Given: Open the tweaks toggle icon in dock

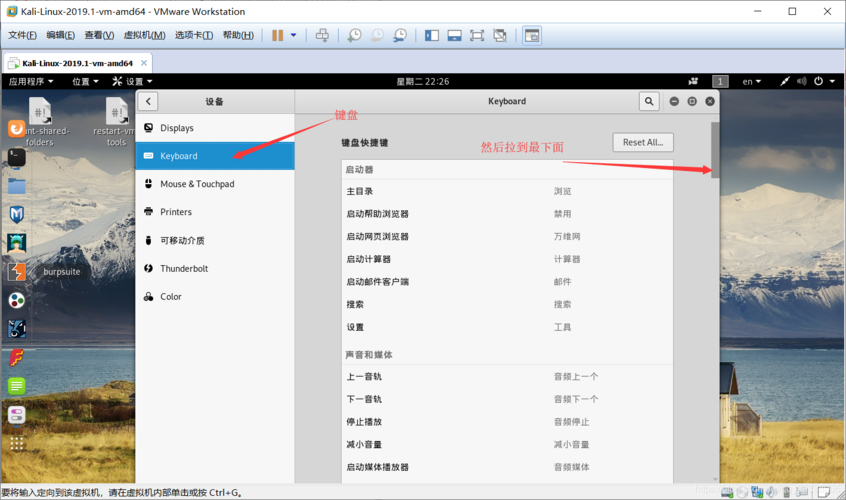Looking at the screenshot, I should click(17, 415).
